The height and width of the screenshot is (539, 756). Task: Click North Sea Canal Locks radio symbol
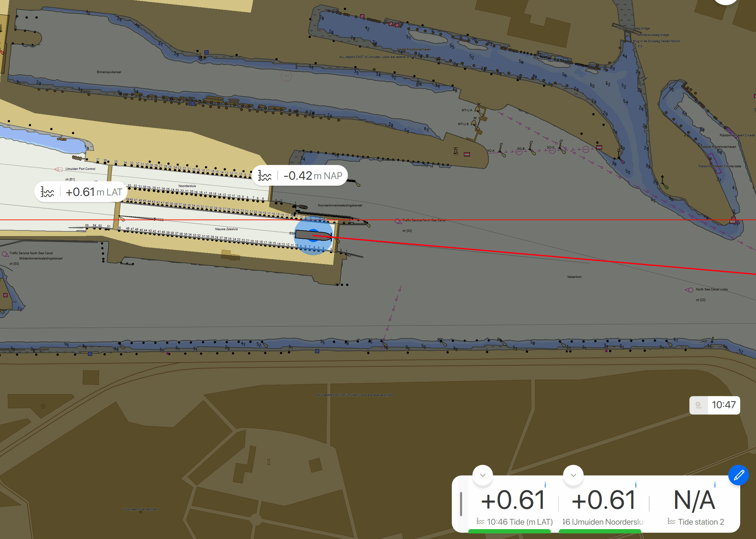coord(689,290)
